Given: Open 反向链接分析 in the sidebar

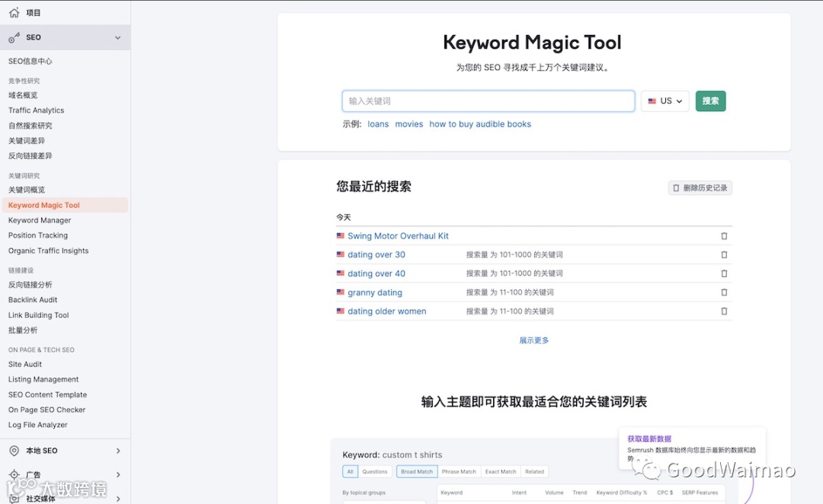Looking at the screenshot, I should [x=30, y=285].
